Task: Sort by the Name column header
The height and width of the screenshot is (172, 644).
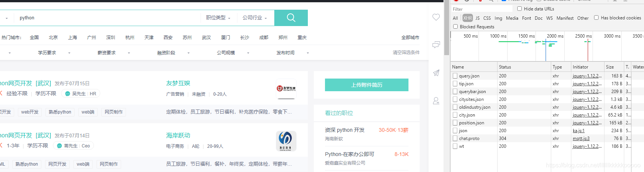Action: tap(474, 67)
